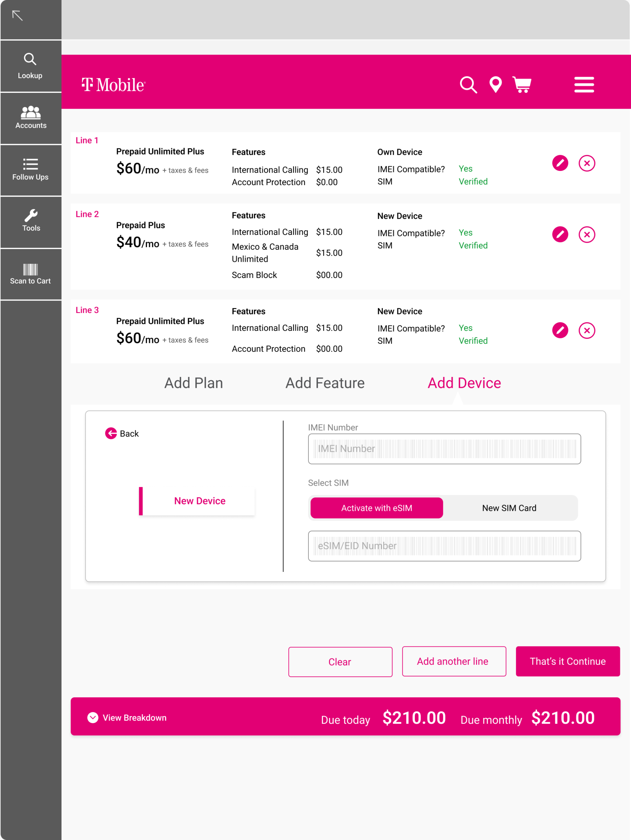Click the IMEI Number input field
This screenshot has height=840, width=631.
(x=444, y=449)
